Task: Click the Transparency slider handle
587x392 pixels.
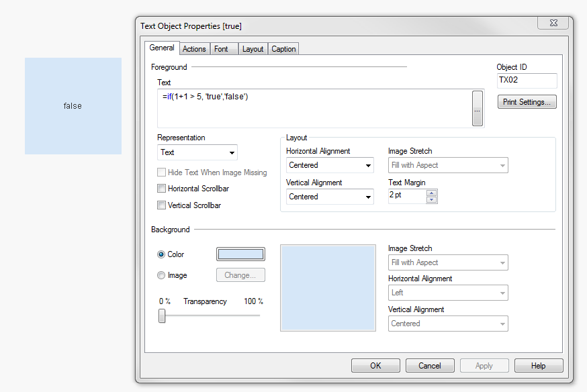Action: 162,316
